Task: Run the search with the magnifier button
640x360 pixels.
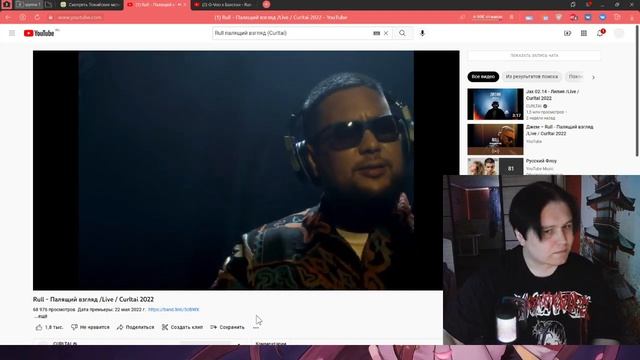Action: coord(402,33)
